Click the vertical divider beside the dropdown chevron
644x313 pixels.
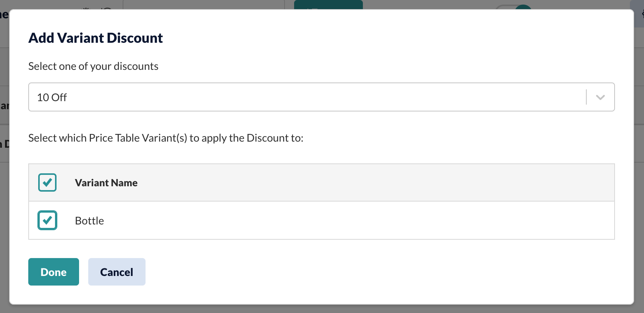586,97
